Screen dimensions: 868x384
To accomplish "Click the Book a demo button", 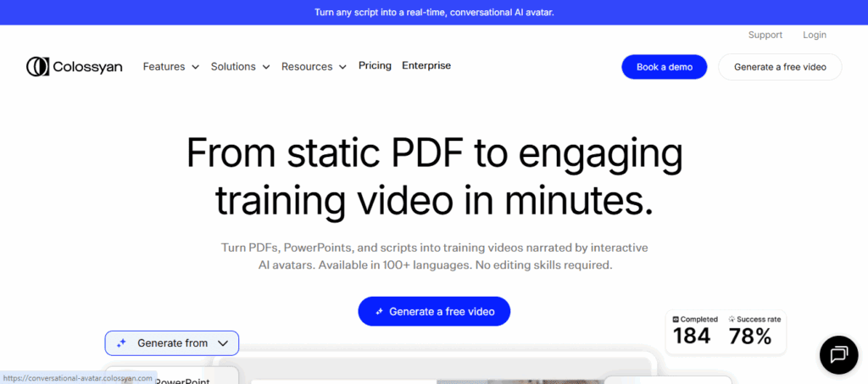I will (x=664, y=67).
